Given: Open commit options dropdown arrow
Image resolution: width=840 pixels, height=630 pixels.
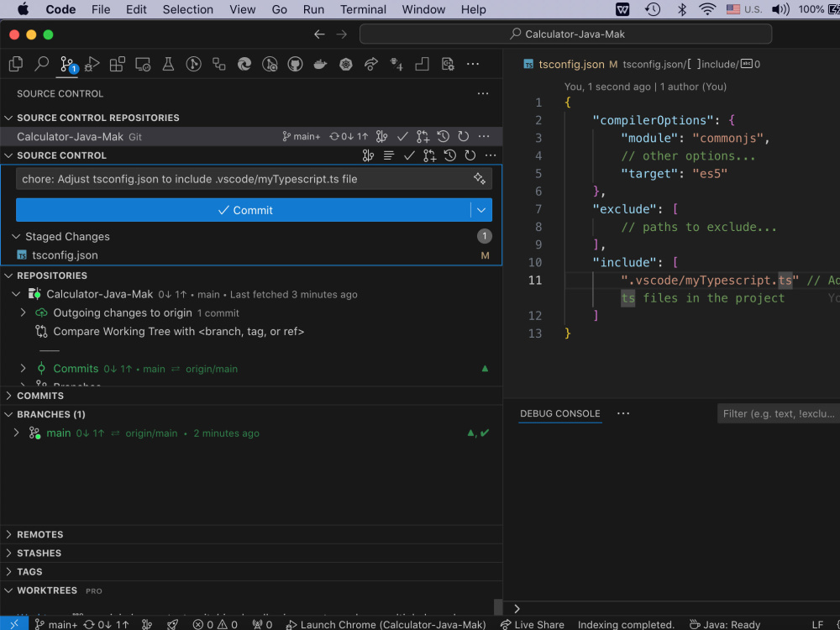Looking at the screenshot, I should 481,210.
